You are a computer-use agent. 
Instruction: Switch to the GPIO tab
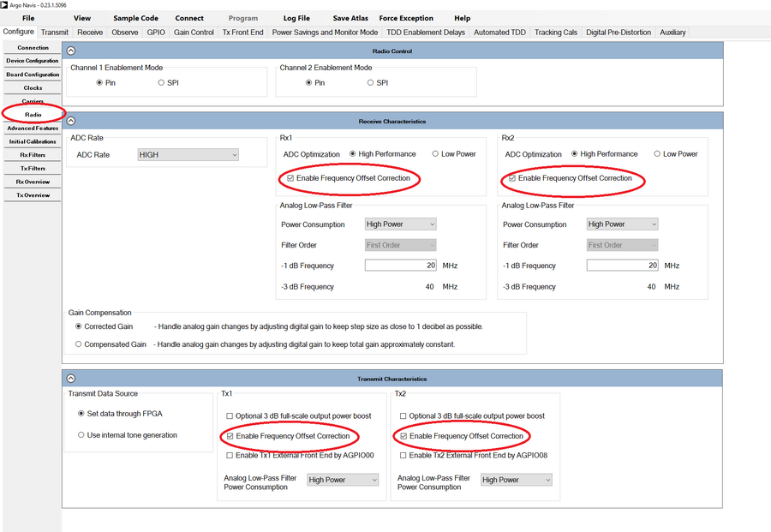pyautogui.click(x=156, y=32)
